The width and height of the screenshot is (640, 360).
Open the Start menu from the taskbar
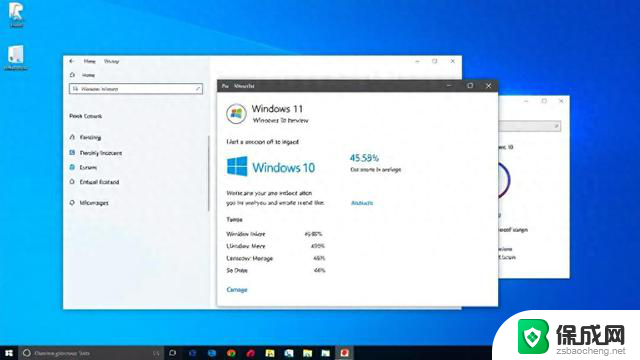[9, 353]
